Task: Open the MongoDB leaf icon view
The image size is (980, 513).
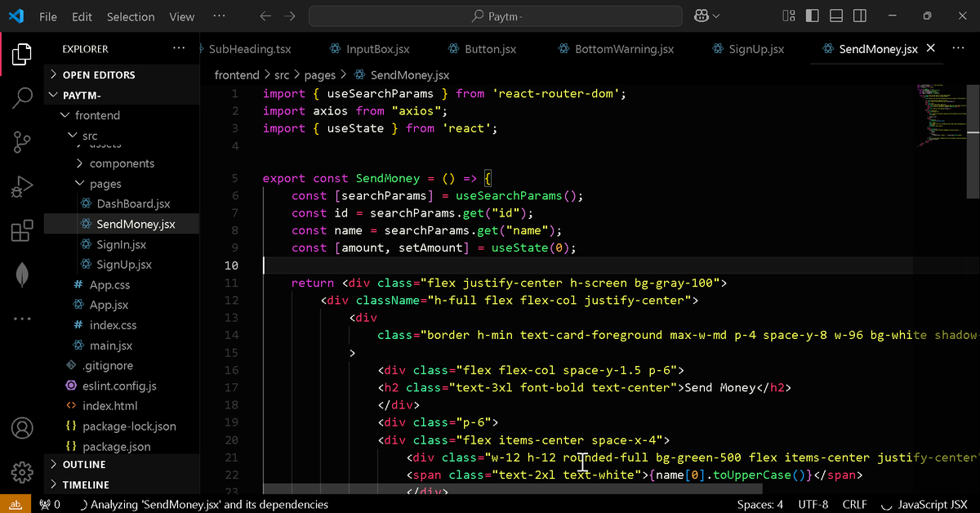Action: coord(22,274)
